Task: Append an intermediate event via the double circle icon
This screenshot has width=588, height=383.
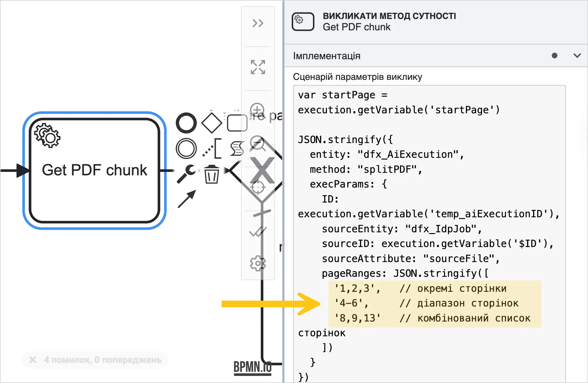Action: (x=186, y=148)
